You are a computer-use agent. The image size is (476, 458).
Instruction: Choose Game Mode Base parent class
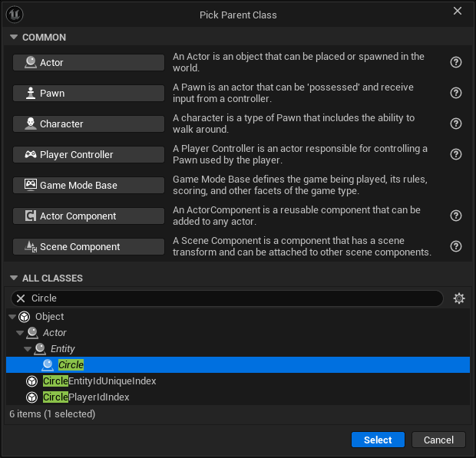[88, 185]
